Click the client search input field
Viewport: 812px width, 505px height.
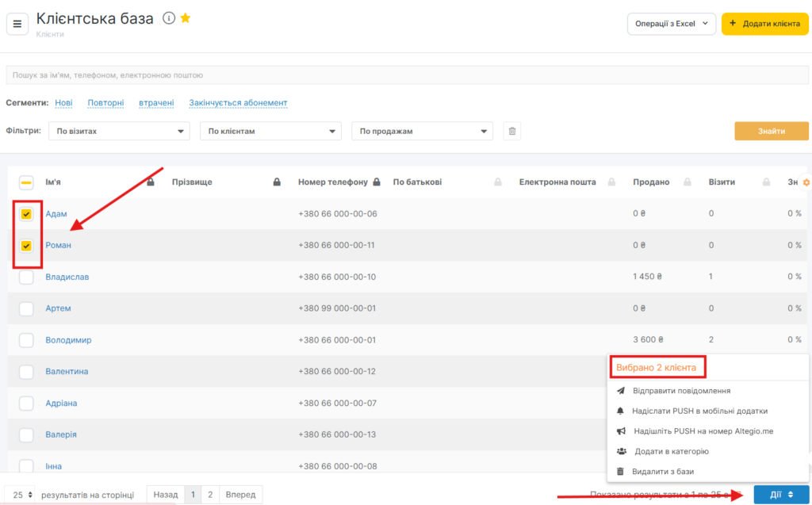click(406, 75)
